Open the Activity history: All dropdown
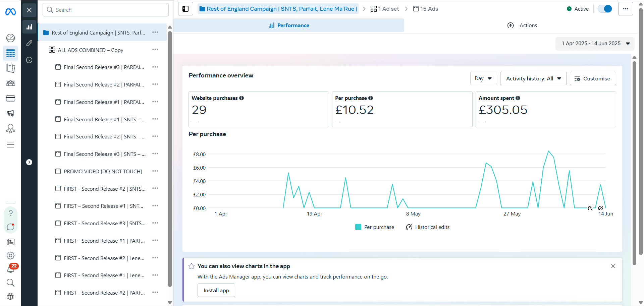The height and width of the screenshot is (306, 644). click(533, 78)
